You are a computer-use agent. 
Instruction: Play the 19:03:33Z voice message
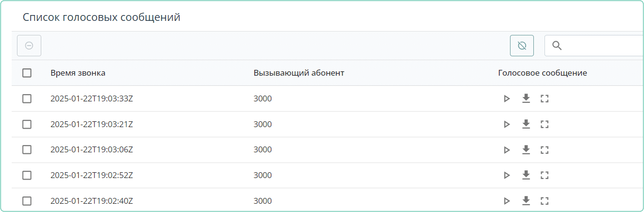click(507, 99)
